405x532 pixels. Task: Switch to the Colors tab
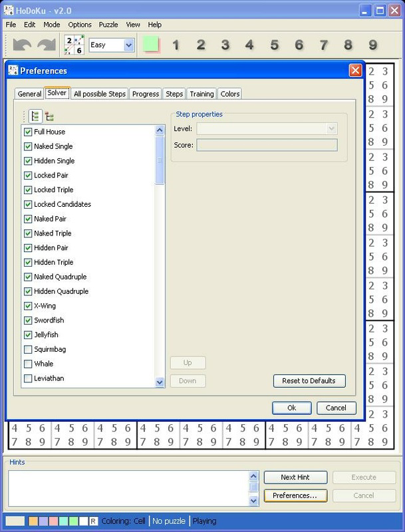click(x=230, y=94)
